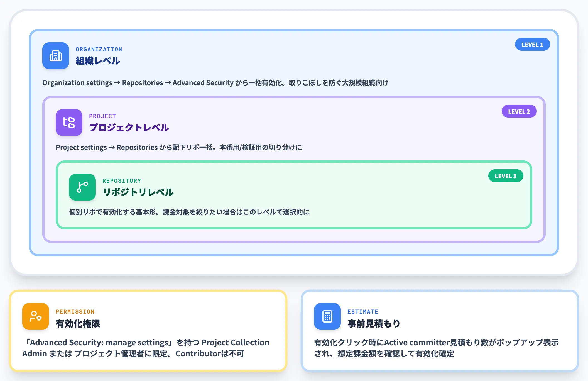Image resolution: width=588 pixels, height=381 pixels.
Task: Click the ORGANIZATION label text
Action: pos(99,49)
